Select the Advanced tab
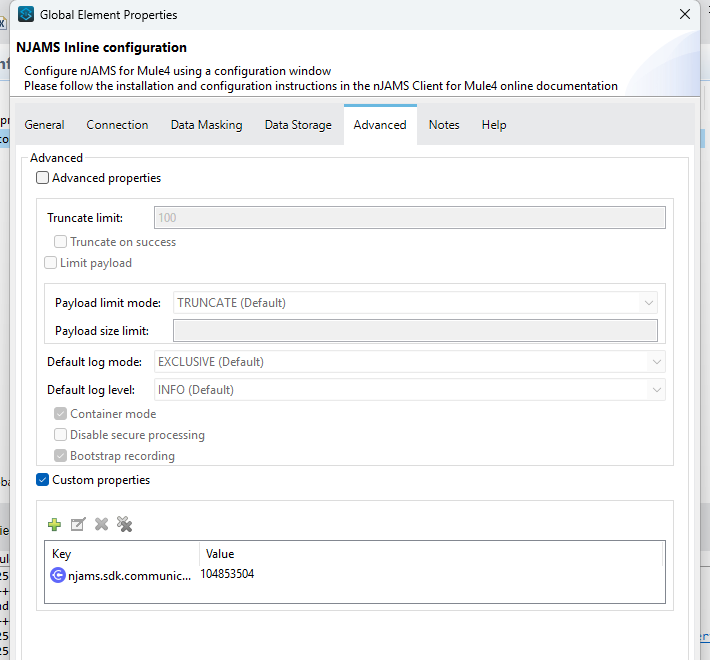710x660 pixels. tap(380, 125)
